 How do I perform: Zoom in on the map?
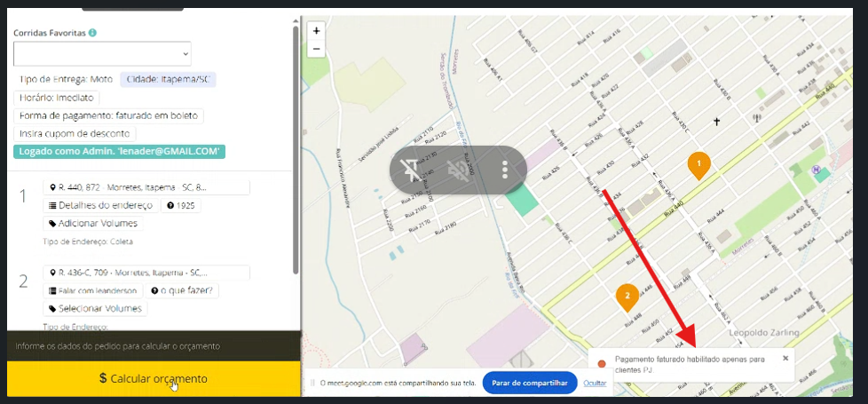[316, 31]
